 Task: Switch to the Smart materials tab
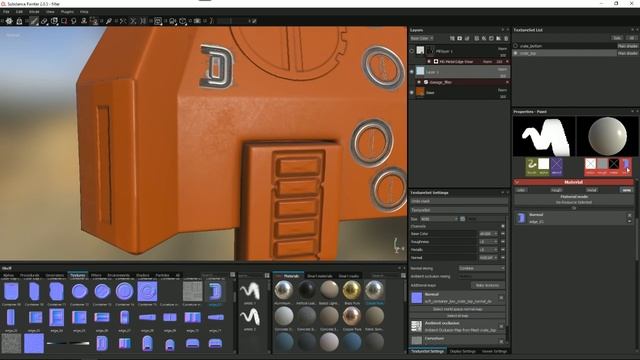[320, 276]
